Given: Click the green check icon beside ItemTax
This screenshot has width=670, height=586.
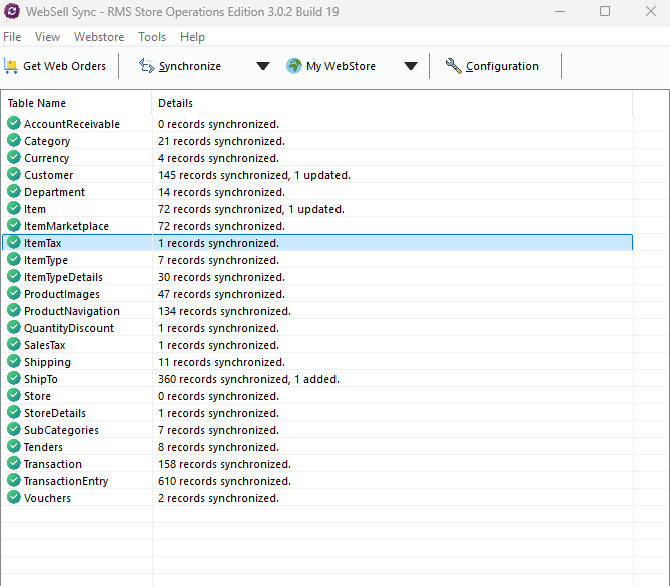Looking at the screenshot, I should (x=14, y=243).
